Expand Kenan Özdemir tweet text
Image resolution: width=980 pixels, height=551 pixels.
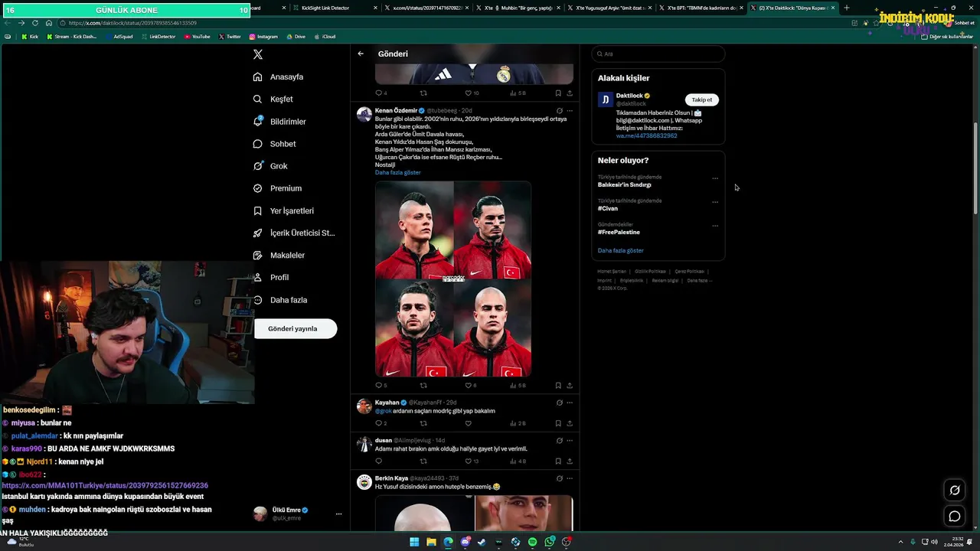[x=397, y=172]
